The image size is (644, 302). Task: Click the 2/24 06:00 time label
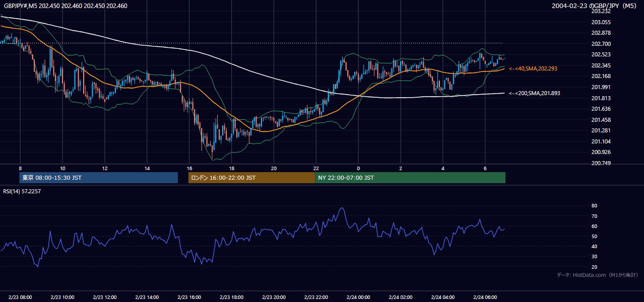coord(485,297)
